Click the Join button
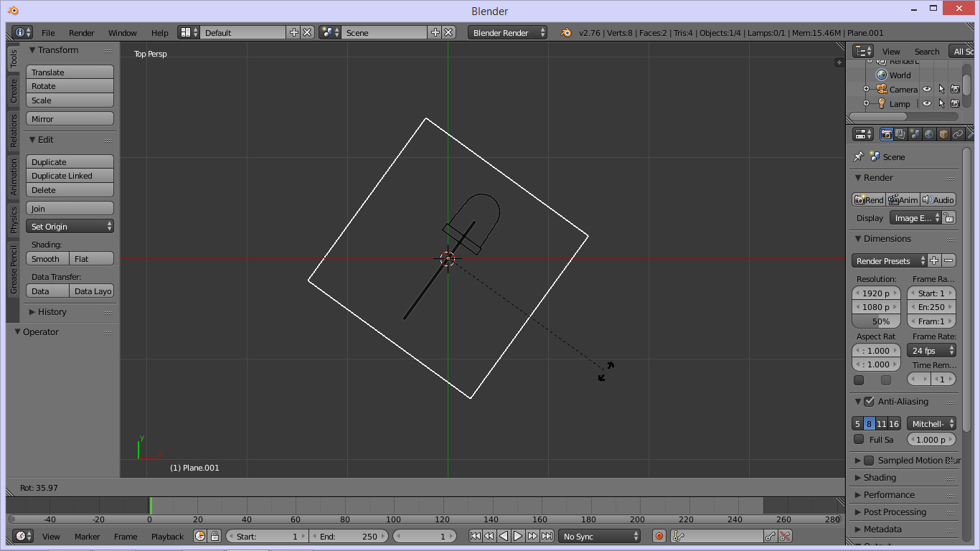The image size is (980, 551). point(70,209)
